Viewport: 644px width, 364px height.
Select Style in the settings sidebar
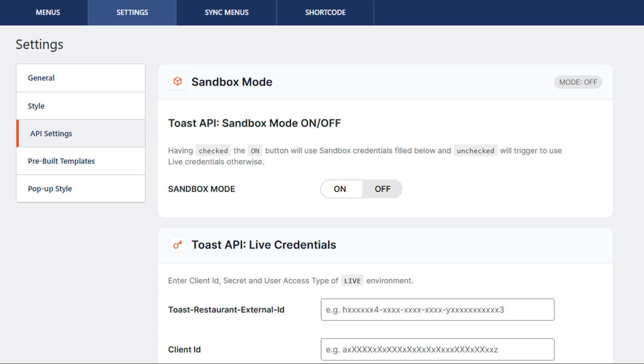click(x=81, y=106)
